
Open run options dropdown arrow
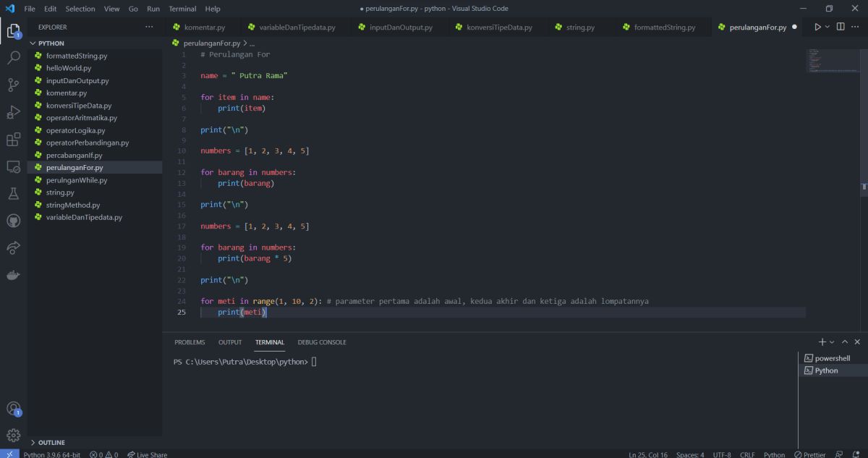pos(827,27)
